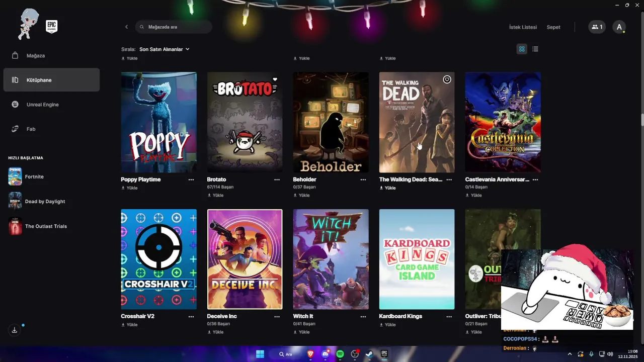Click Yükle under Castlevania Anniversary
The height and width of the screenshot is (362, 644).
(x=473, y=195)
